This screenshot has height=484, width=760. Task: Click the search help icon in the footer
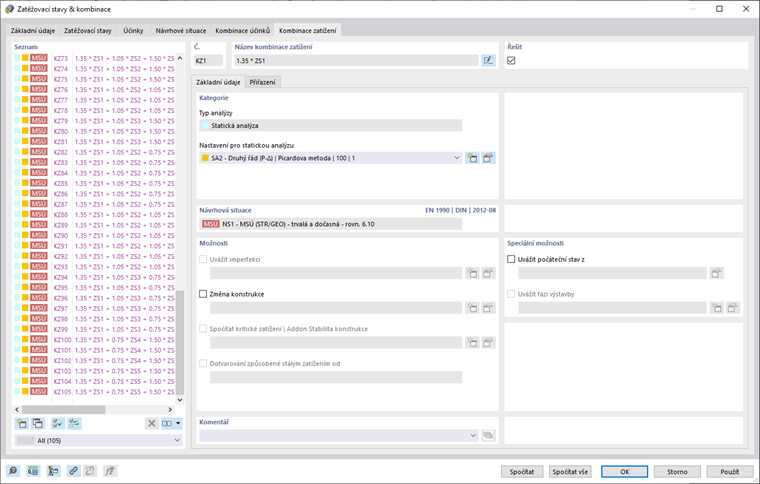[13, 471]
